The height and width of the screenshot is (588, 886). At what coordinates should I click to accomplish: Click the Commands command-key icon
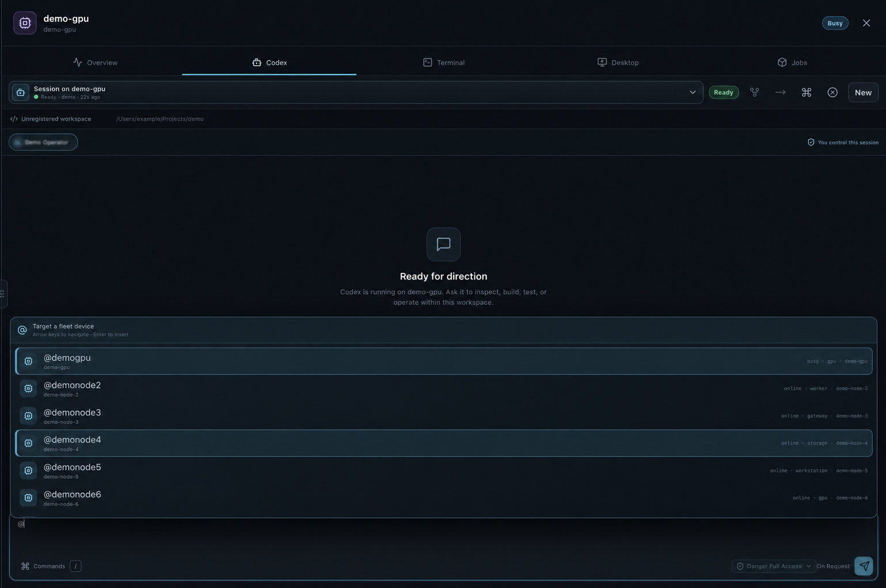(25, 566)
